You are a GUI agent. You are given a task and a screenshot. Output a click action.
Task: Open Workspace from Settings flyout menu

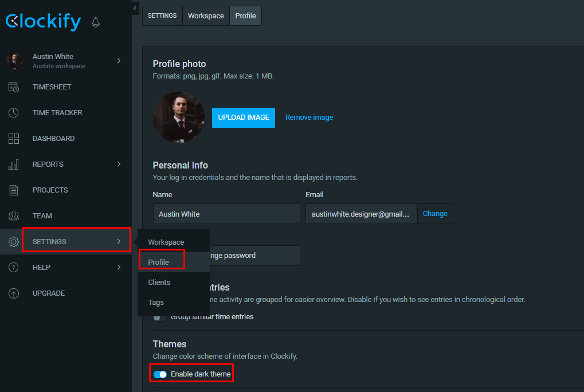166,242
